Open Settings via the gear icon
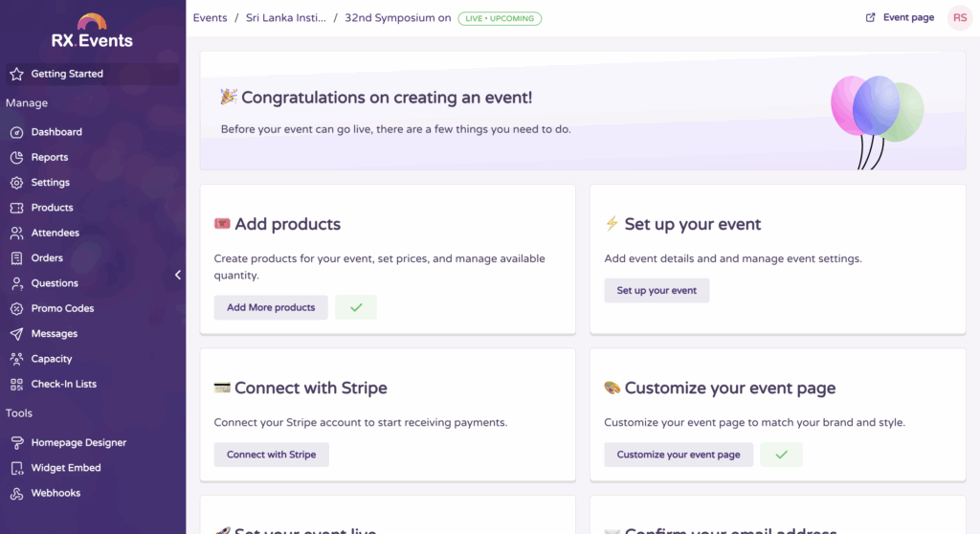 (x=16, y=183)
